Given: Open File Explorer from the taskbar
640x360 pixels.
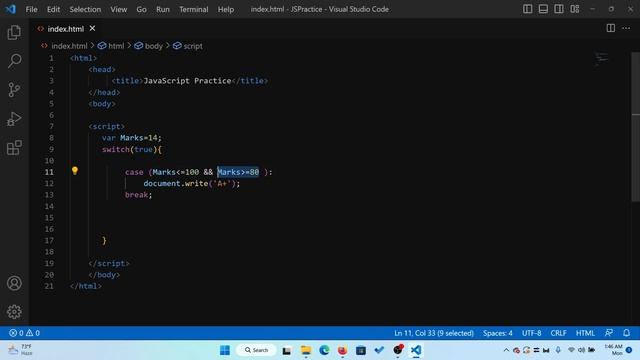Looking at the screenshot, I should (x=305, y=350).
